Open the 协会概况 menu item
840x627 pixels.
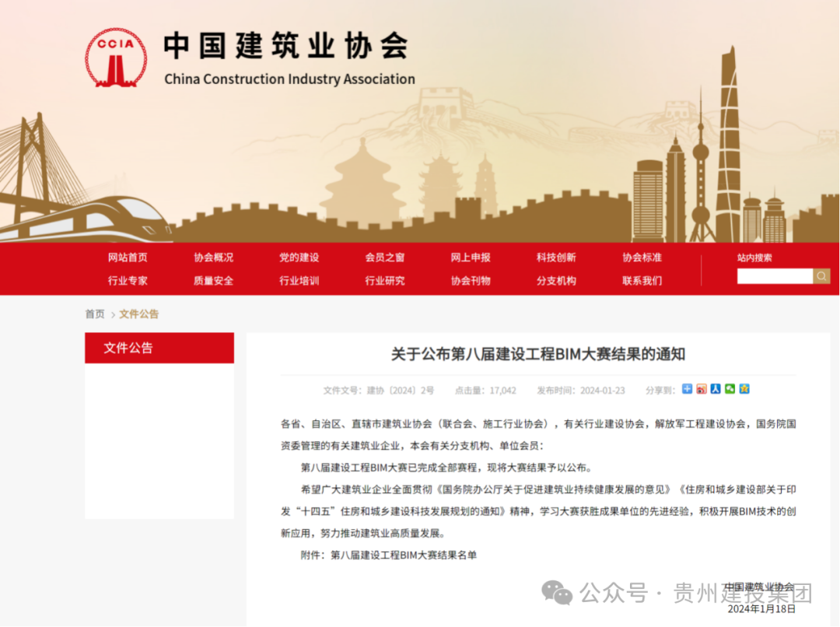(x=213, y=257)
